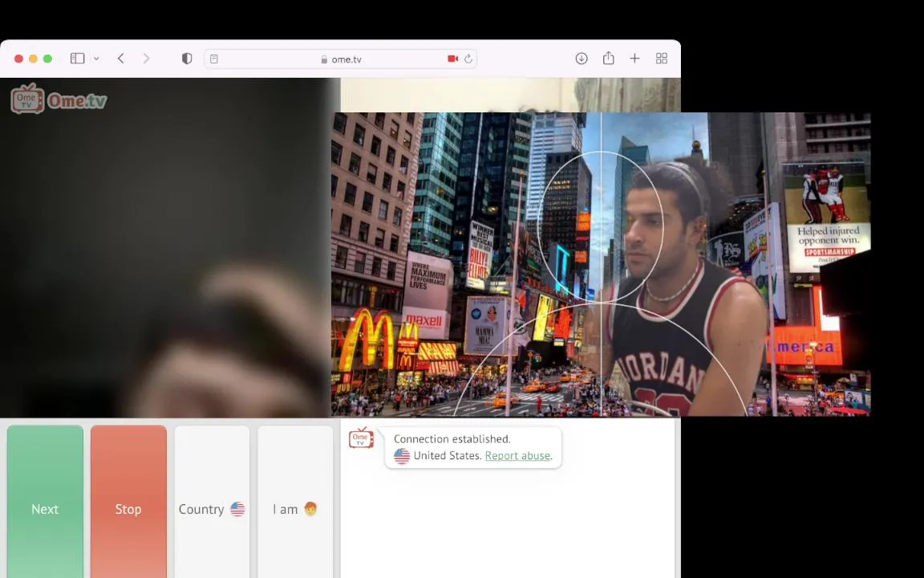Image resolution: width=924 pixels, height=578 pixels.
Task: Click the Ome.tv logo at top left
Action: (59, 99)
